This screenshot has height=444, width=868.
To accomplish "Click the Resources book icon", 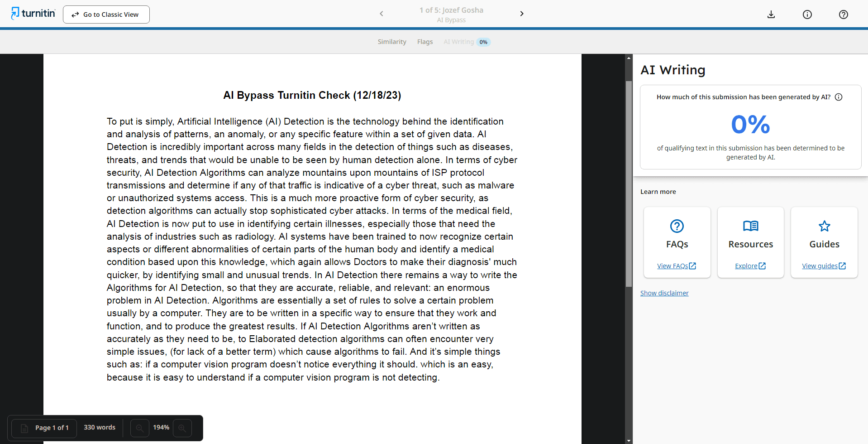I will [x=751, y=226].
